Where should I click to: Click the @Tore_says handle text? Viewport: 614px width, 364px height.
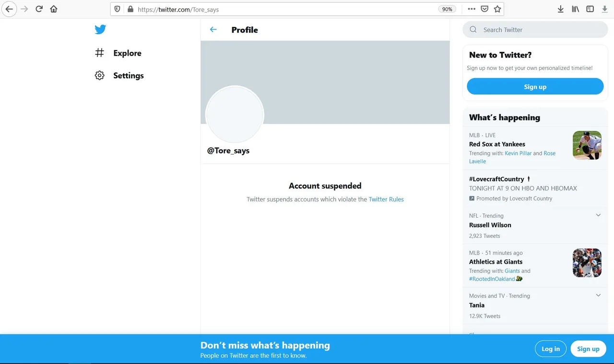(228, 151)
